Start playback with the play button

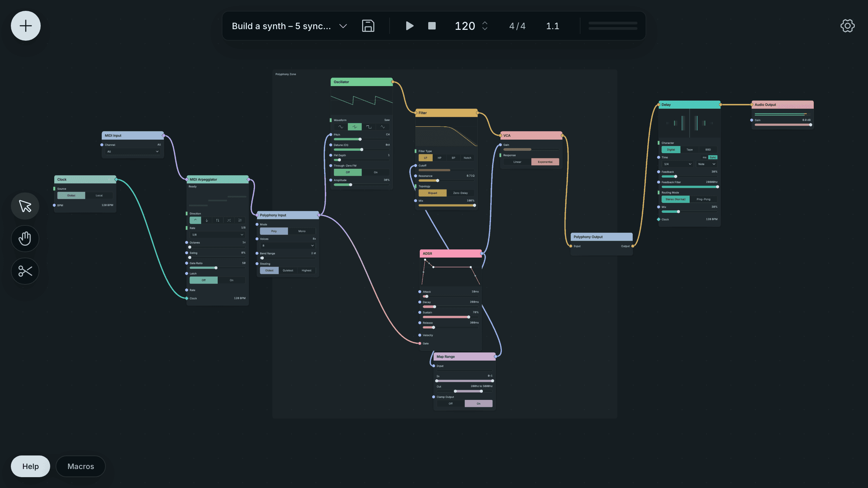[x=409, y=26]
